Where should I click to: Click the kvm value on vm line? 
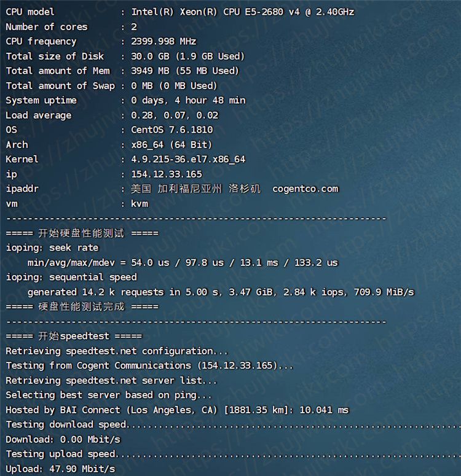[x=140, y=203]
